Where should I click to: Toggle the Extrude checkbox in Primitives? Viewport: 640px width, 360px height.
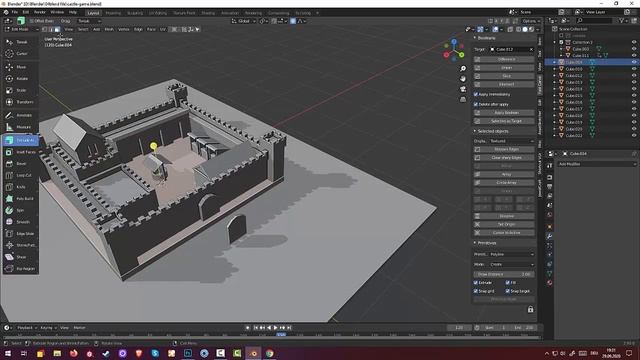476,282
